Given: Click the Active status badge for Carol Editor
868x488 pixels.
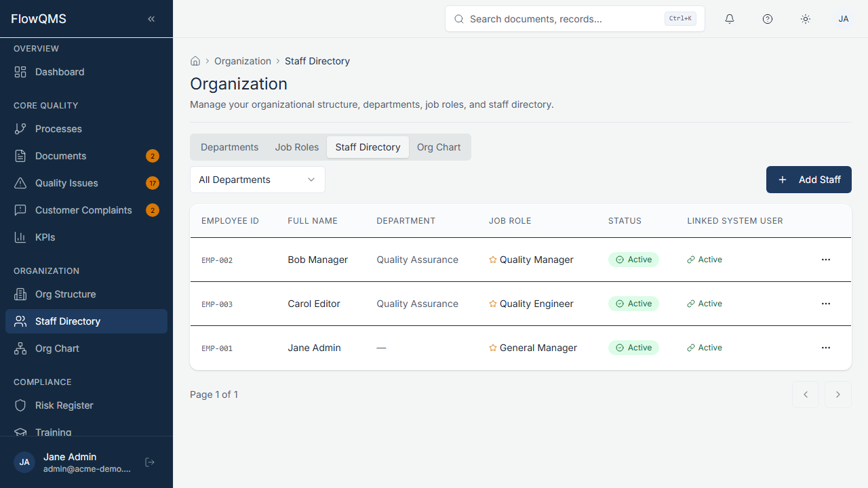Looking at the screenshot, I should [633, 304].
